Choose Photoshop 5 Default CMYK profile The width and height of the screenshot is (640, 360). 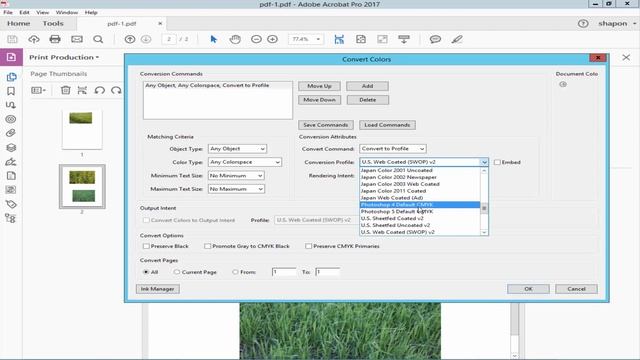(420, 211)
